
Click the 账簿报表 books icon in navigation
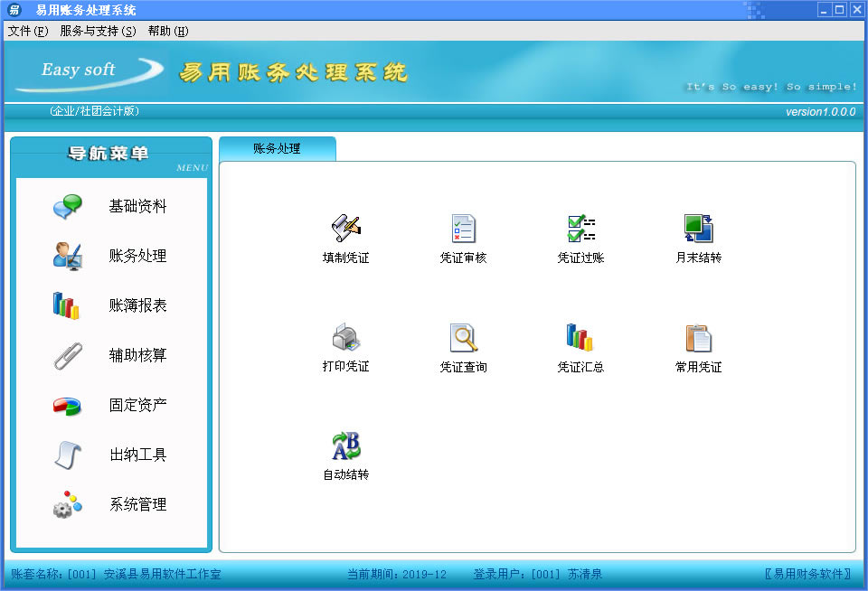point(66,305)
